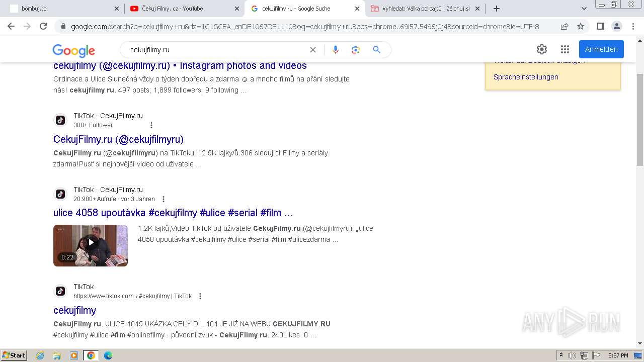Viewport: 644px width, 362px height.
Task: Open CekujFilmy.ru (@cekujfilmyru) TikTok result
Action: point(119,139)
